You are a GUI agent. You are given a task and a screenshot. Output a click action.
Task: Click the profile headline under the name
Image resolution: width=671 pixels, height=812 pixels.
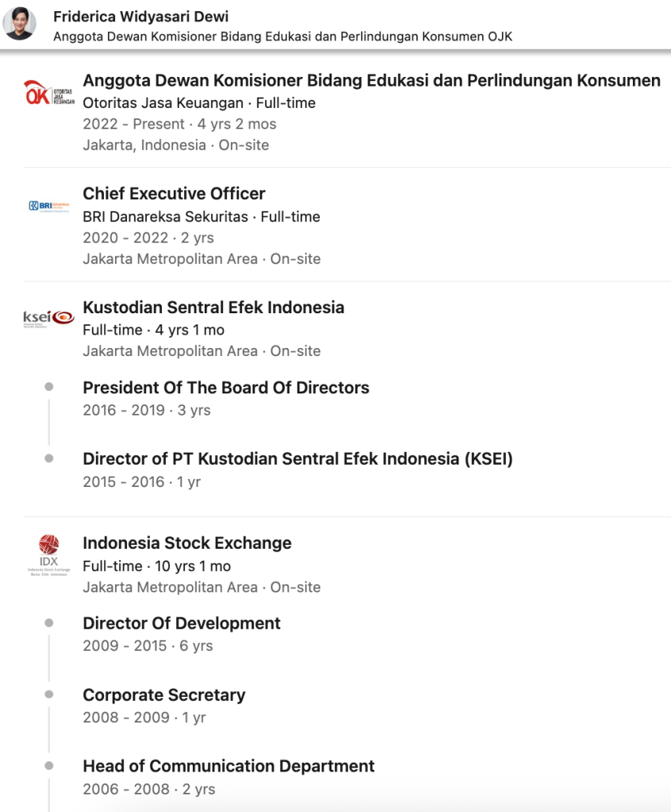[288, 37]
